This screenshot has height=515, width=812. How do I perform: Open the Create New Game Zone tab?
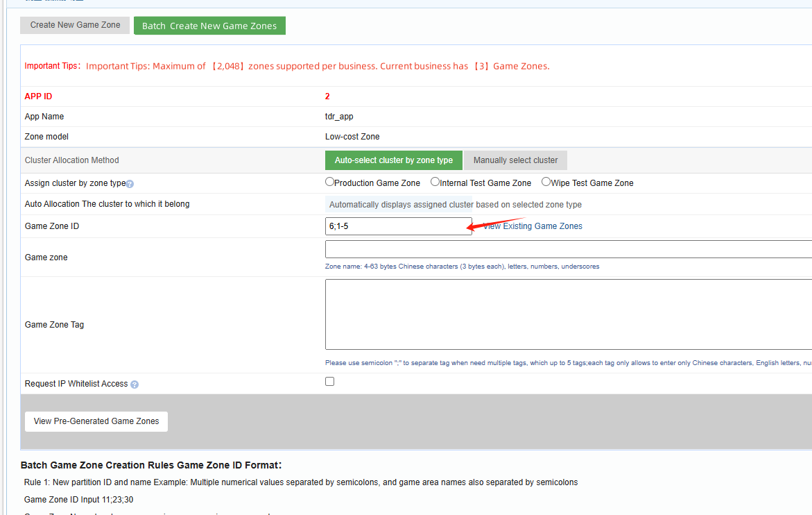pos(74,24)
